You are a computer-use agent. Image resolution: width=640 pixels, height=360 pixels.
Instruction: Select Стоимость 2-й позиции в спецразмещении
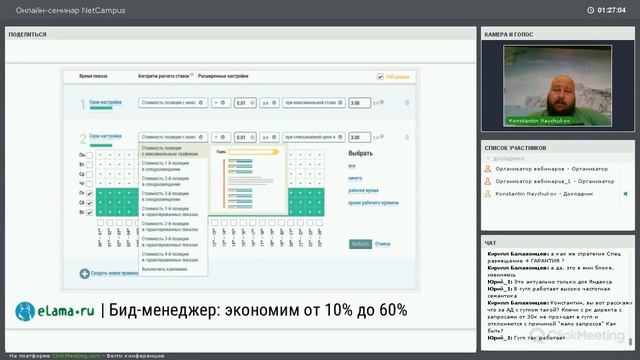click(x=173, y=181)
